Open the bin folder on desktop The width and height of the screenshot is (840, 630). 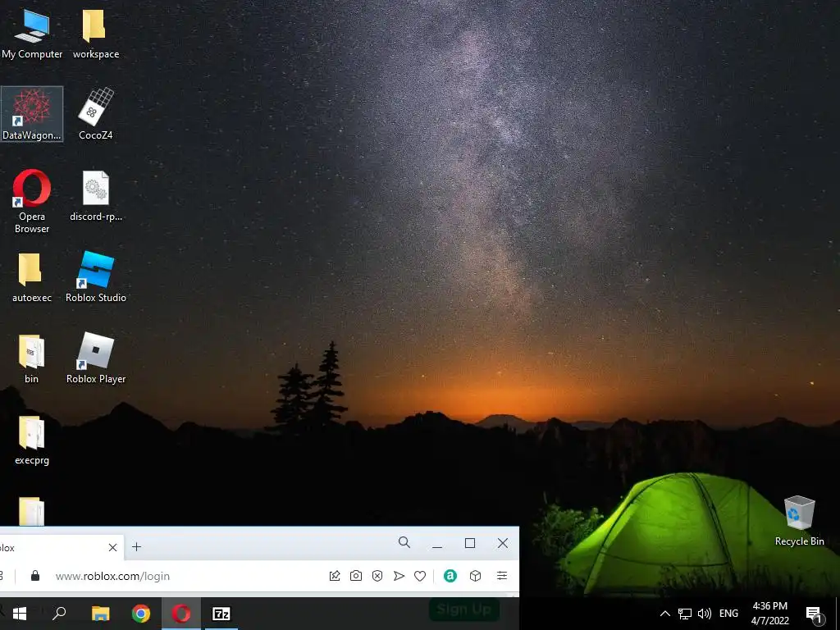pos(31,359)
